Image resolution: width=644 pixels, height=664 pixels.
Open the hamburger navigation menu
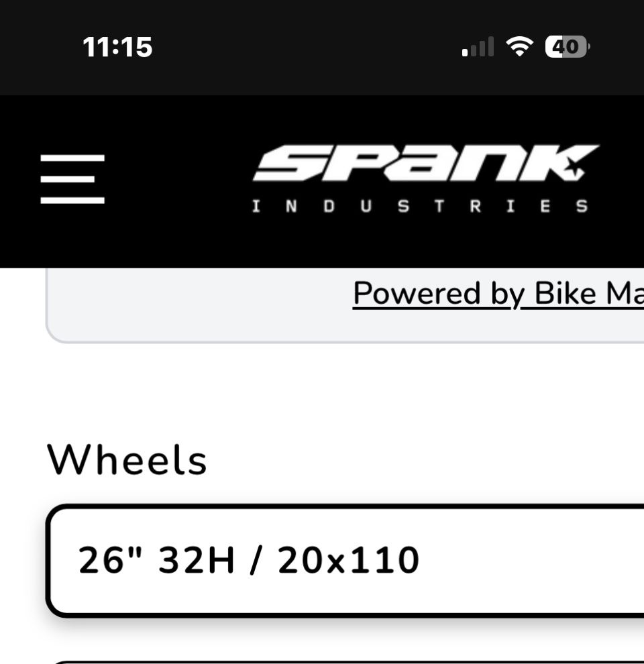click(72, 179)
